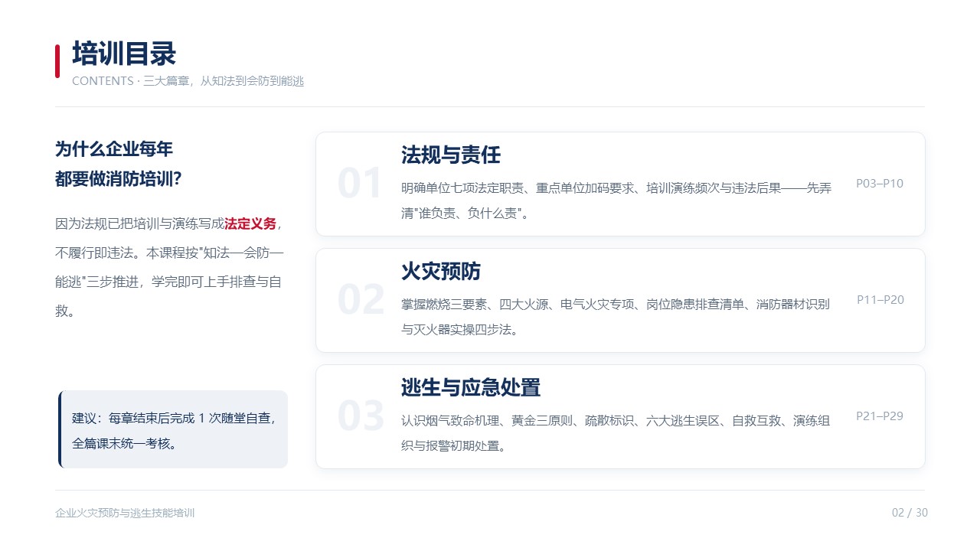This screenshot has width=980, height=551.
Task: Click page range P21–P29
Action: click(x=880, y=416)
